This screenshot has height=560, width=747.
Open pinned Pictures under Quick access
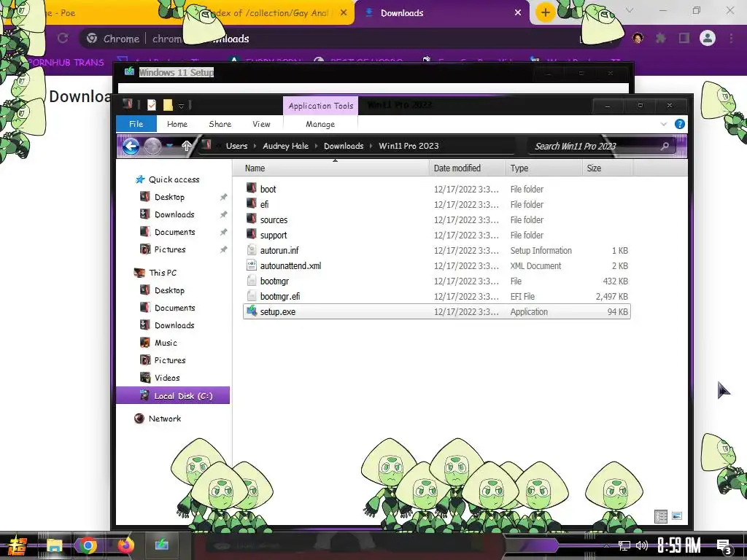(x=169, y=249)
